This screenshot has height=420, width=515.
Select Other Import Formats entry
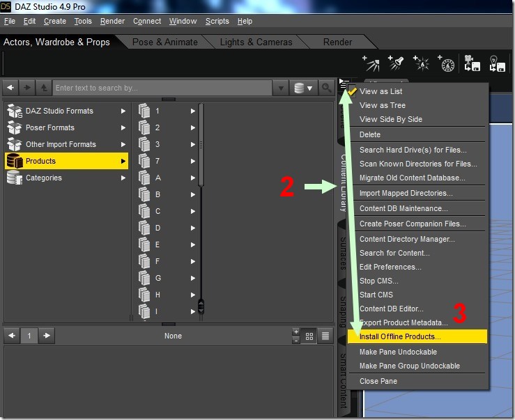coord(67,144)
